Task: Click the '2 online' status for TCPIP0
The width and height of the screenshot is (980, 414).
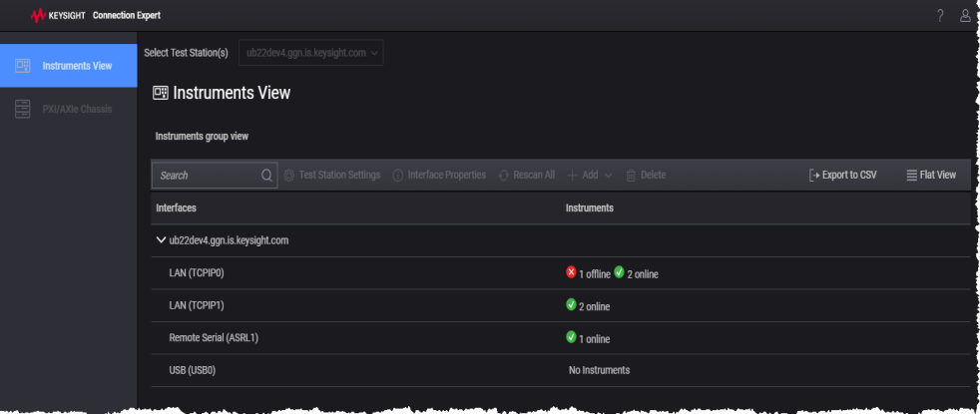Action: pyautogui.click(x=643, y=274)
